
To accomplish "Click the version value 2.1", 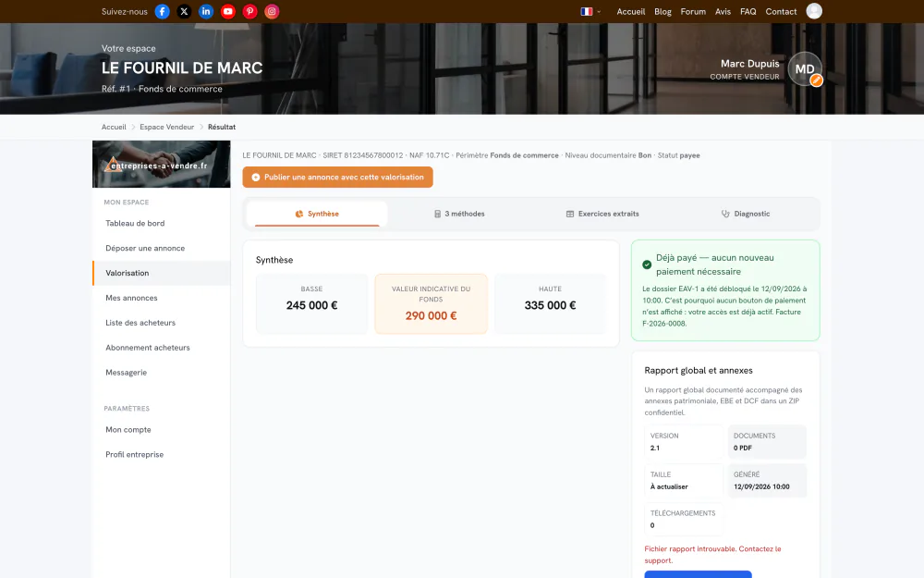I will (x=655, y=448).
